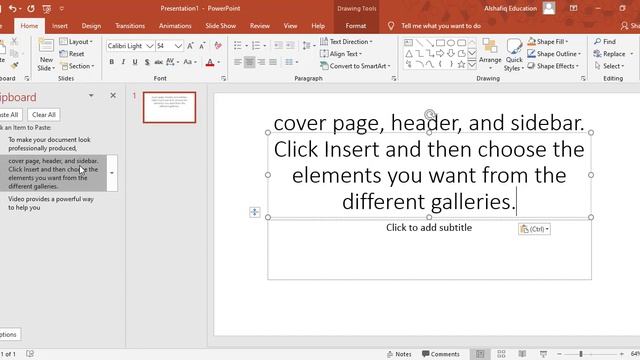Switch to Reading View icon
The width and height of the screenshot is (640, 360).
(x=522, y=354)
